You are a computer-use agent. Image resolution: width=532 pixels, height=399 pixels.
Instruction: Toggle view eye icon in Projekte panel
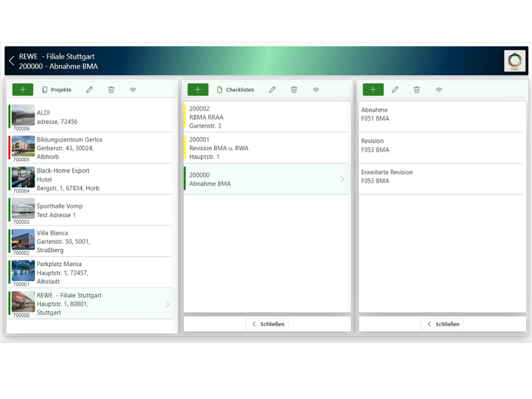pos(132,89)
